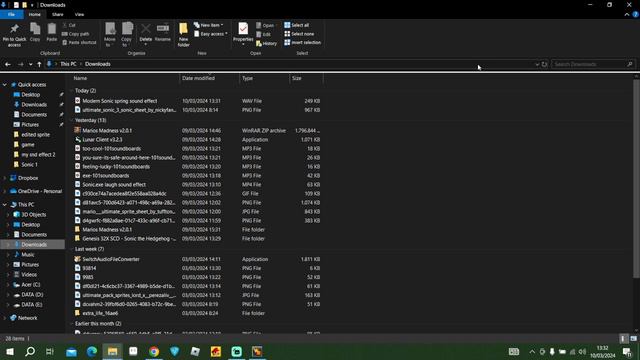
Task: Click the Delete ribbon icon
Action: point(146,33)
